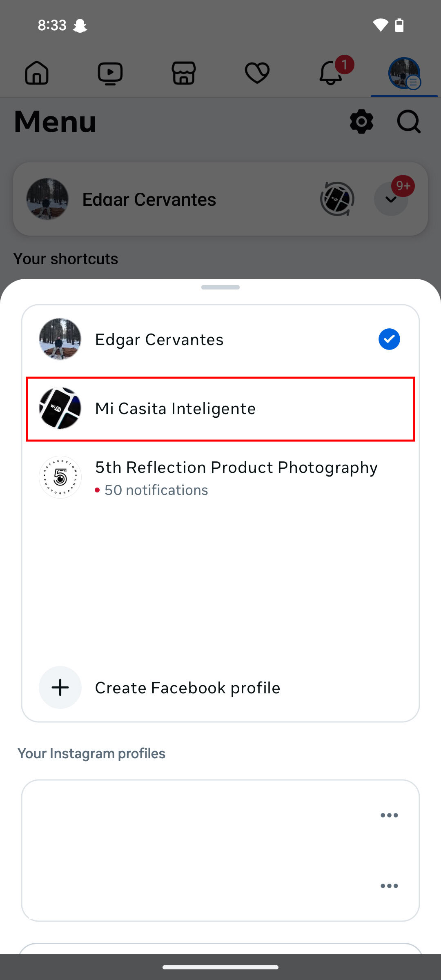Screen dimensions: 441x980
Task: Tap the bottom sheet drag handle
Action: [220, 287]
